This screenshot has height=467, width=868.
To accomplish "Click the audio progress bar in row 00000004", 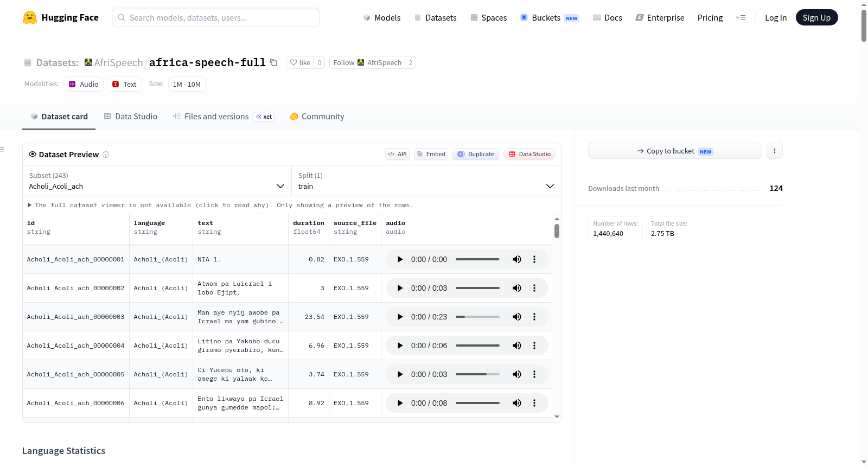I will pos(477,346).
